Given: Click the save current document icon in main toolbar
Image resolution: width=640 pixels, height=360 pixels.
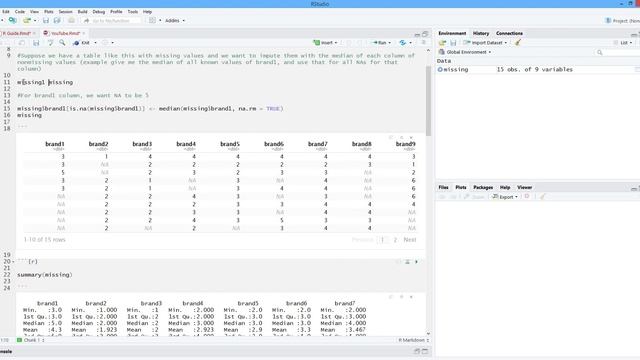Looking at the screenshot, I should 46,20.
